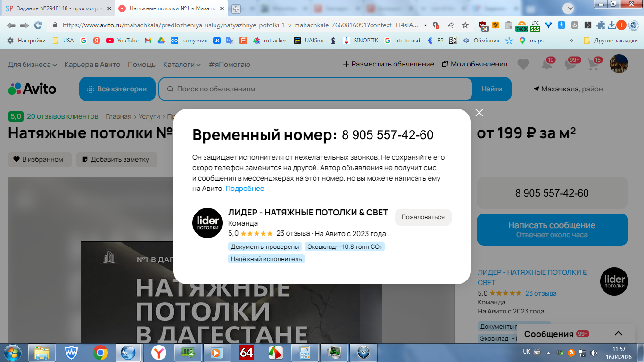Open the SINOPTIK bookmark
This screenshot has width=644, height=362.
[x=361, y=41]
